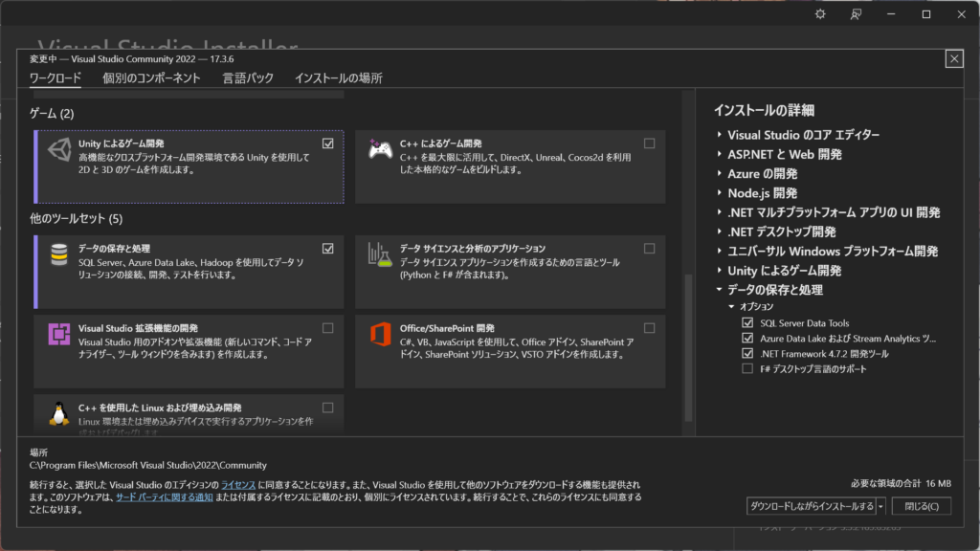Image resolution: width=980 pixels, height=551 pixels.
Task: Open the install mode dropdown arrow
Action: pos(880,506)
